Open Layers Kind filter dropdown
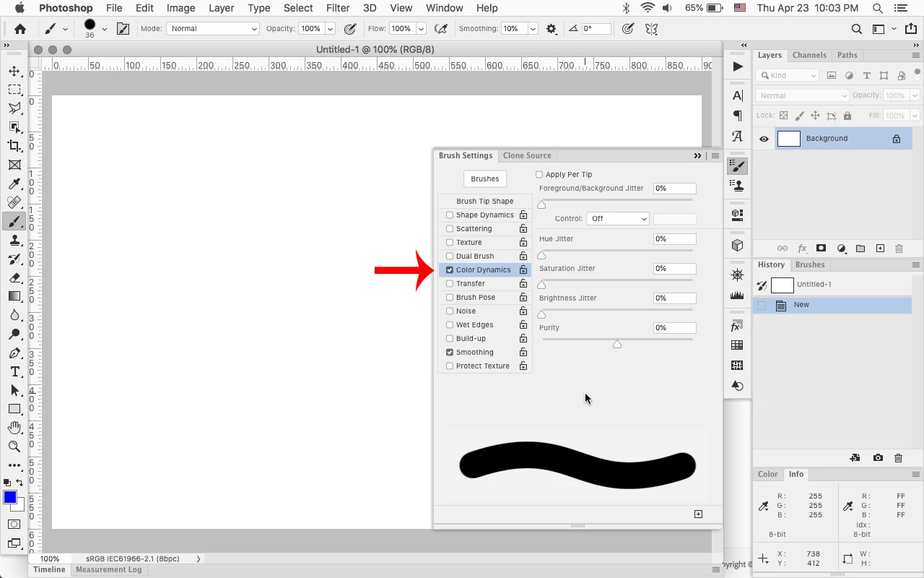This screenshot has height=578, width=924. click(788, 75)
